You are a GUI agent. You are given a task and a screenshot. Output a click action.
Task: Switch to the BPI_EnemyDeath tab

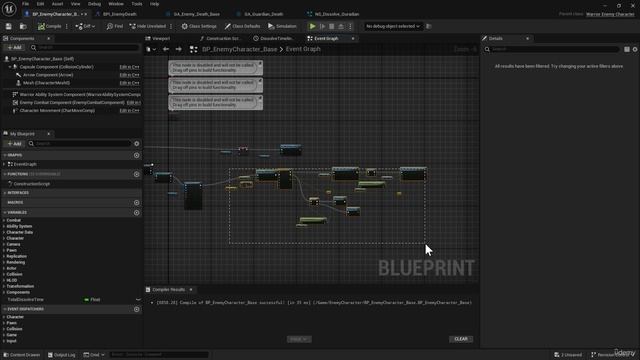[x=119, y=14]
